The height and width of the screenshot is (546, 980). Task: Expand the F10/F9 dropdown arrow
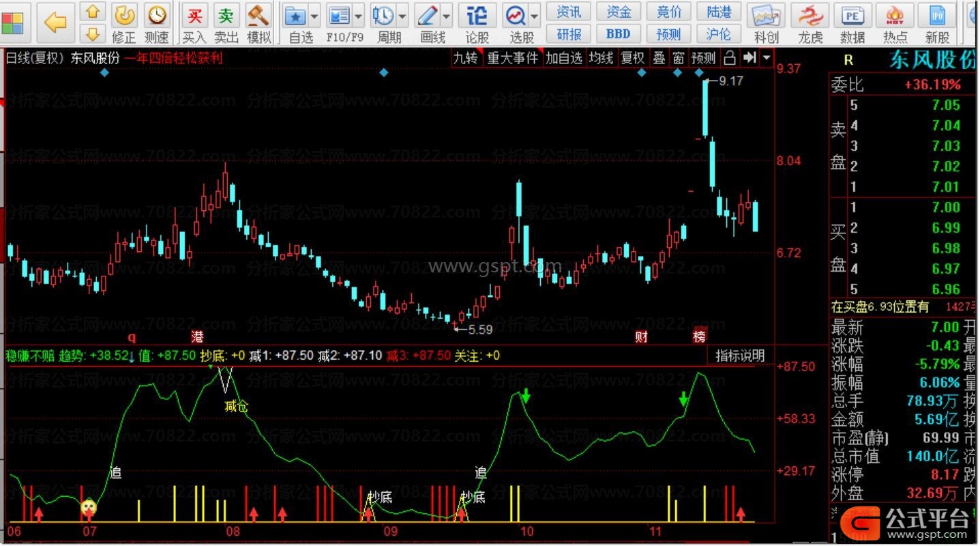(x=359, y=16)
